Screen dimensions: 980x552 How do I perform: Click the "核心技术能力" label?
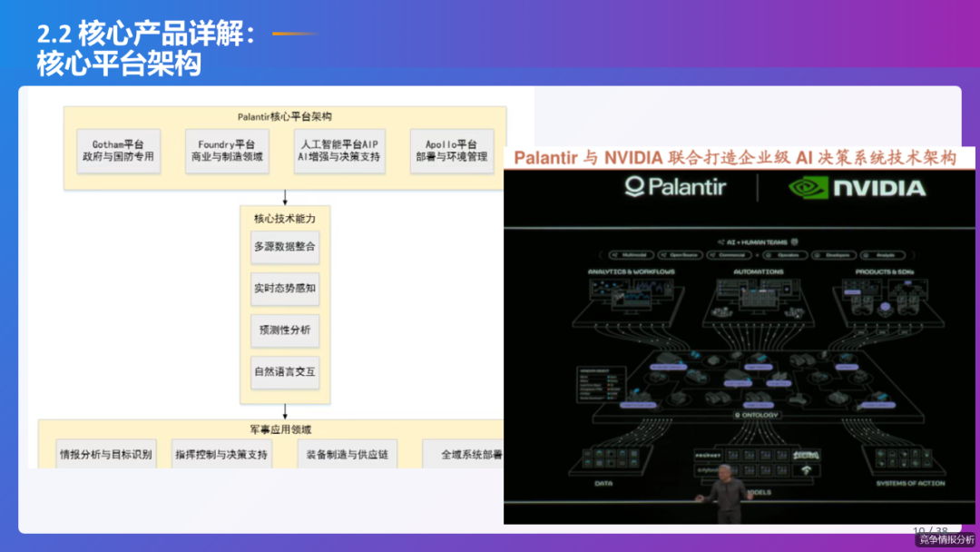pyautogui.click(x=285, y=218)
